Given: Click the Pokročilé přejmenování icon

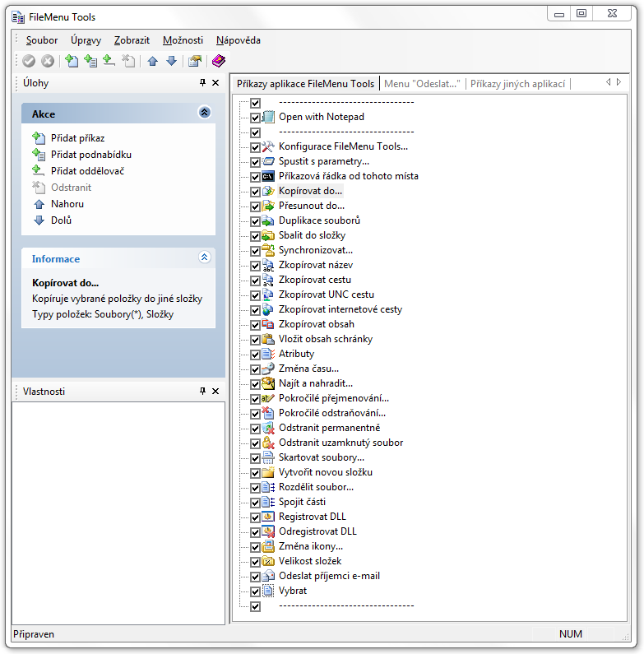Looking at the screenshot, I should pyautogui.click(x=268, y=398).
